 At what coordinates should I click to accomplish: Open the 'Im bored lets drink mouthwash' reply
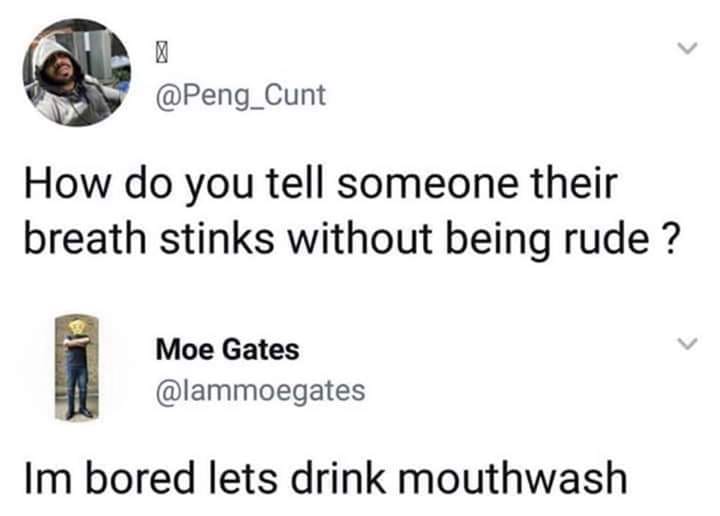point(326,478)
